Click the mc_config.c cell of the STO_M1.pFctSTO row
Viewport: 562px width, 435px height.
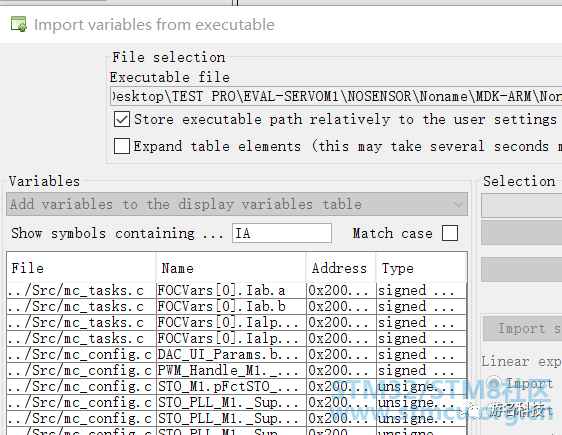(81, 386)
